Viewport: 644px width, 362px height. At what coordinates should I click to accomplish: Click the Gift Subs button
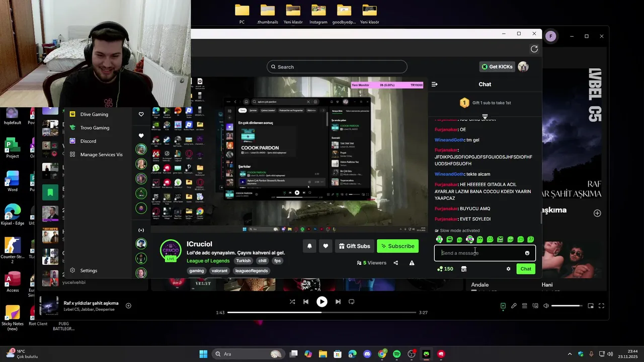click(354, 246)
